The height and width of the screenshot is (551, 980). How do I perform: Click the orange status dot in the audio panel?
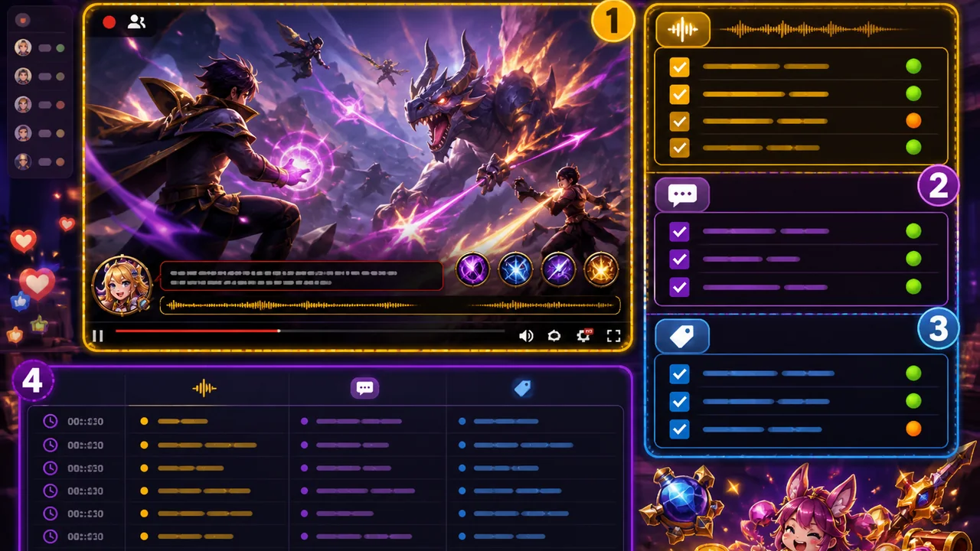(913, 121)
